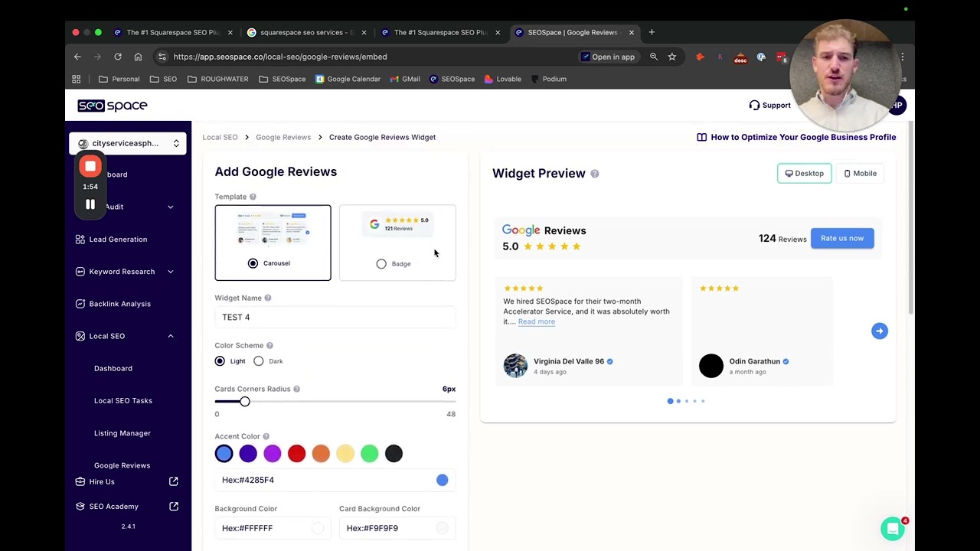The image size is (980, 551).
Task: Go to Local SEO Dashboard
Action: [x=113, y=368]
